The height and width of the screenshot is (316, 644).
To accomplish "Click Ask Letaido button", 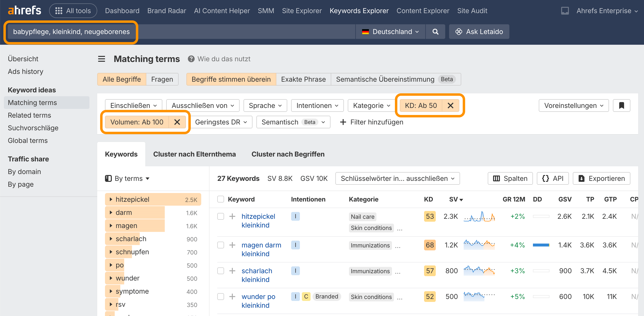I will click(x=479, y=32).
